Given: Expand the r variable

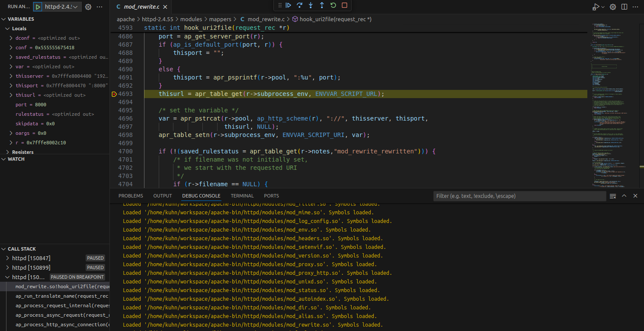Looking at the screenshot, I should [11, 143].
